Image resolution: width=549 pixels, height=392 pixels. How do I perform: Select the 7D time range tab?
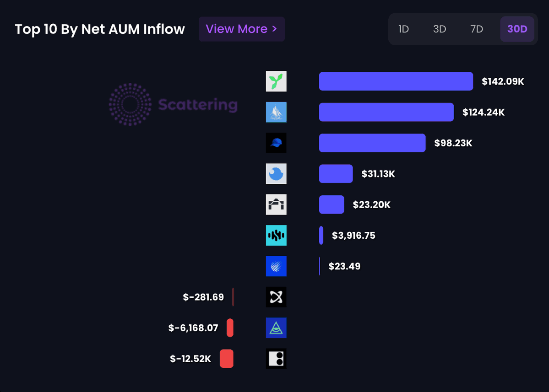[x=477, y=29]
